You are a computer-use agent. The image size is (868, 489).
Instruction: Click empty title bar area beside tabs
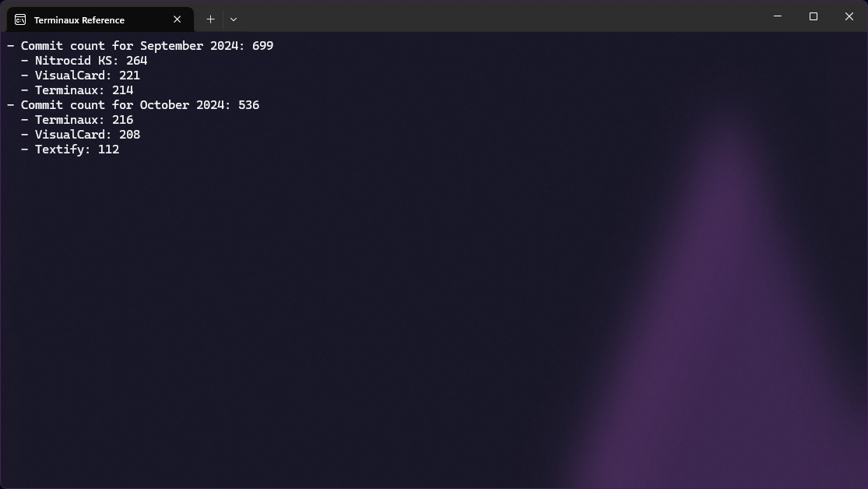click(x=498, y=16)
